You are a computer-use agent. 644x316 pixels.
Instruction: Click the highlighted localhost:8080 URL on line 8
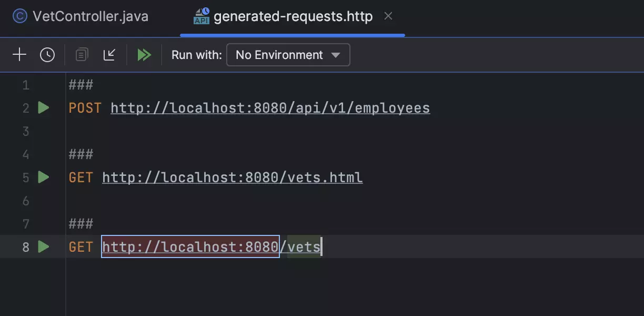[x=190, y=246]
